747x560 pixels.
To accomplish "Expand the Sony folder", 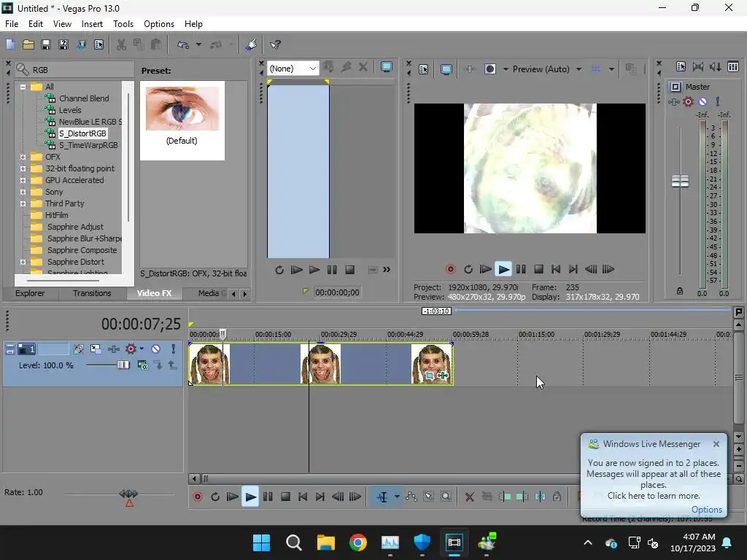I will pos(23,192).
